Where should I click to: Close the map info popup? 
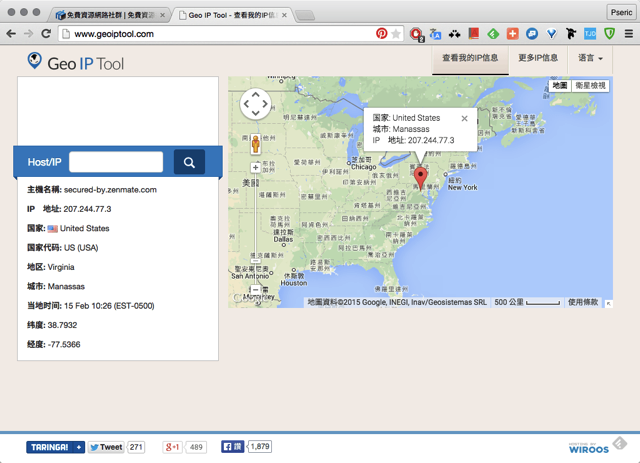point(464,119)
